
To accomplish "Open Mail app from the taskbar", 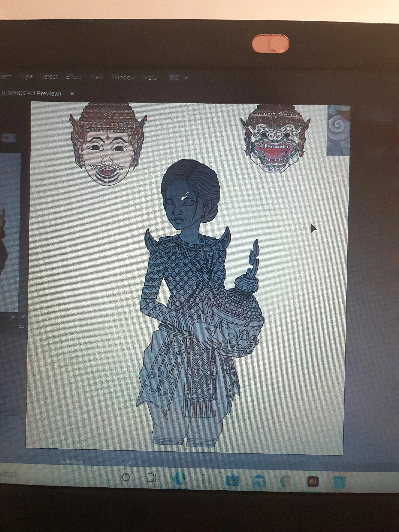I will click(x=259, y=481).
